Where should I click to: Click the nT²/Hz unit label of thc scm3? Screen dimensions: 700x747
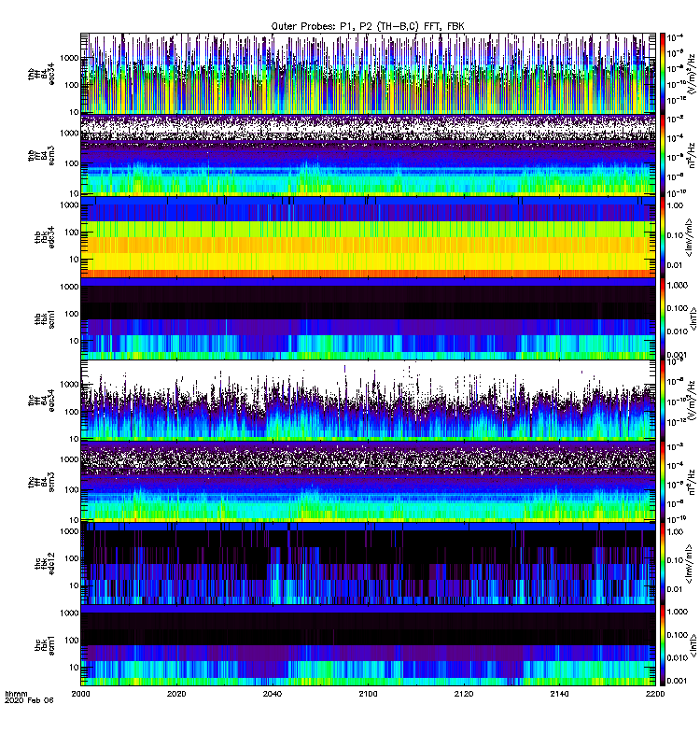[x=692, y=482]
